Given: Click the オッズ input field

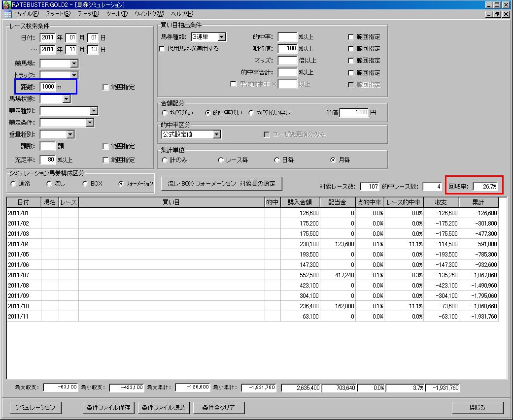Looking at the screenshot, I should coord(287,61).
